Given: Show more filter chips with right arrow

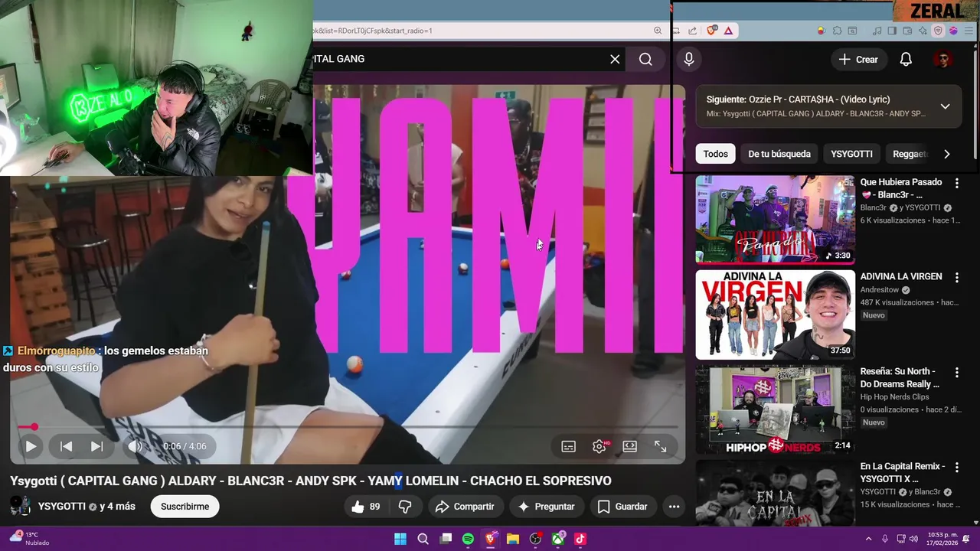Looking at the screenshot, I should [x=946, y=154].
